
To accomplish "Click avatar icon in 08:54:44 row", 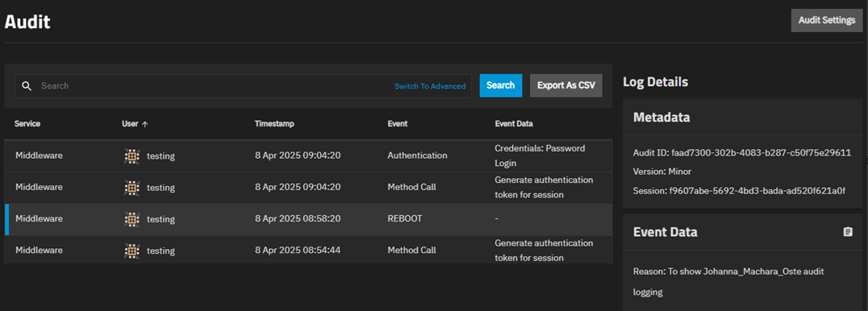I will click(x=131, y=251).
